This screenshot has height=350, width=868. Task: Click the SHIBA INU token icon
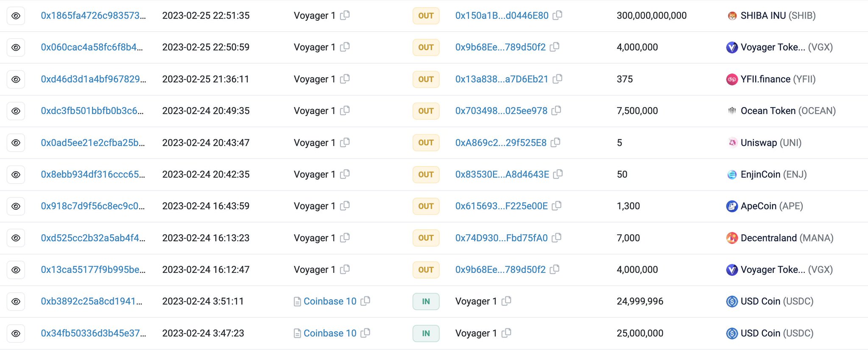click(x=732, y=16)
